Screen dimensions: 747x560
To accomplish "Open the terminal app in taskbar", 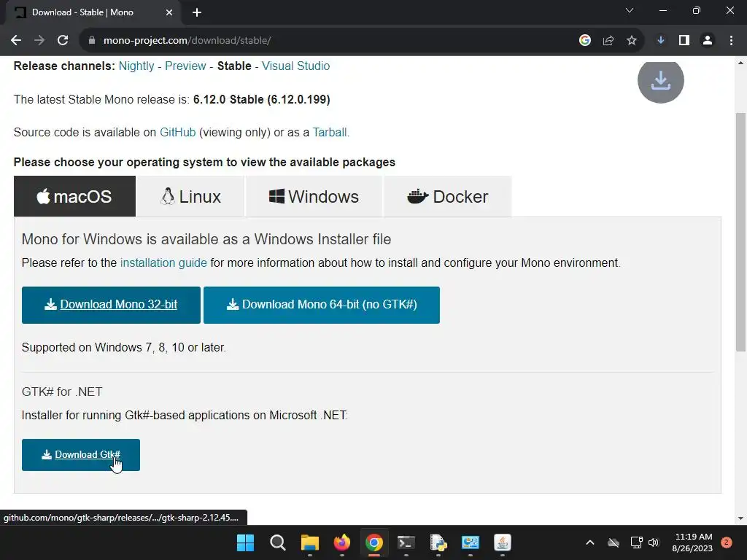I will pos(406,542).
